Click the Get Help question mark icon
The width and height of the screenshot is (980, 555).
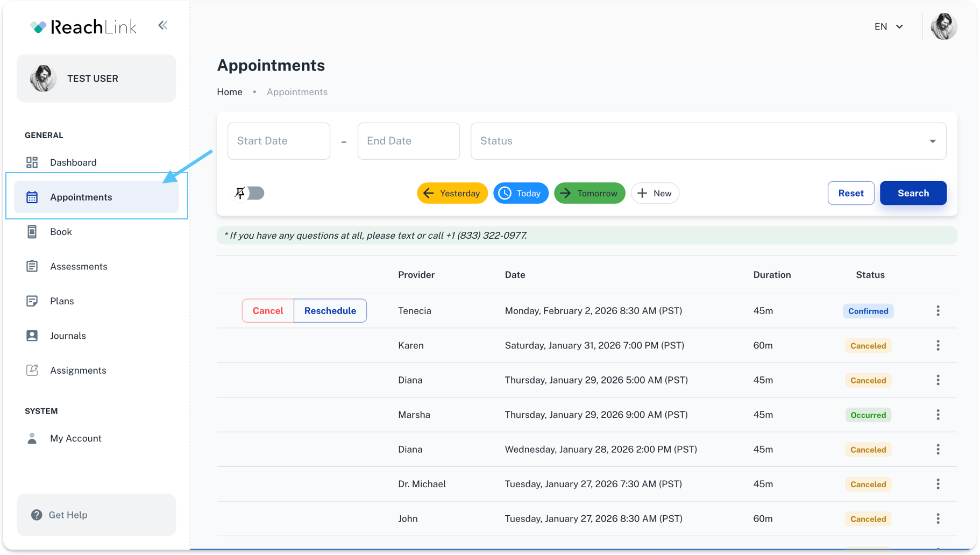click(x=37, y=515)
